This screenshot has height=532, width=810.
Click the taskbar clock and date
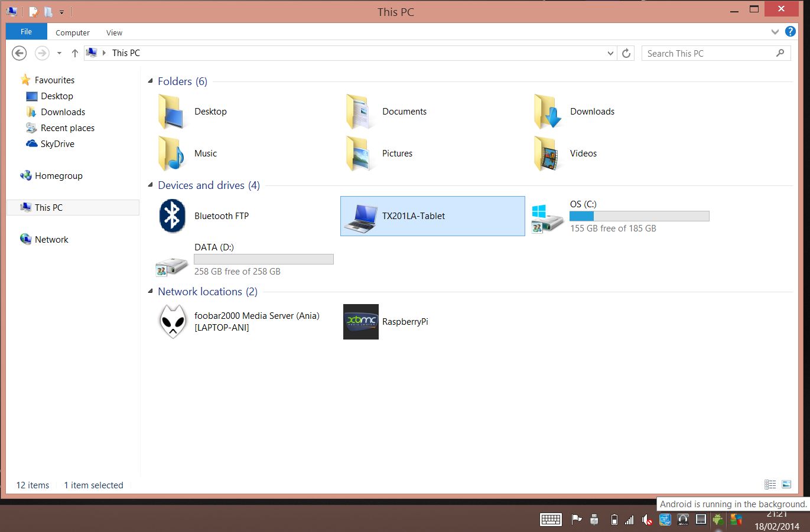776,520
